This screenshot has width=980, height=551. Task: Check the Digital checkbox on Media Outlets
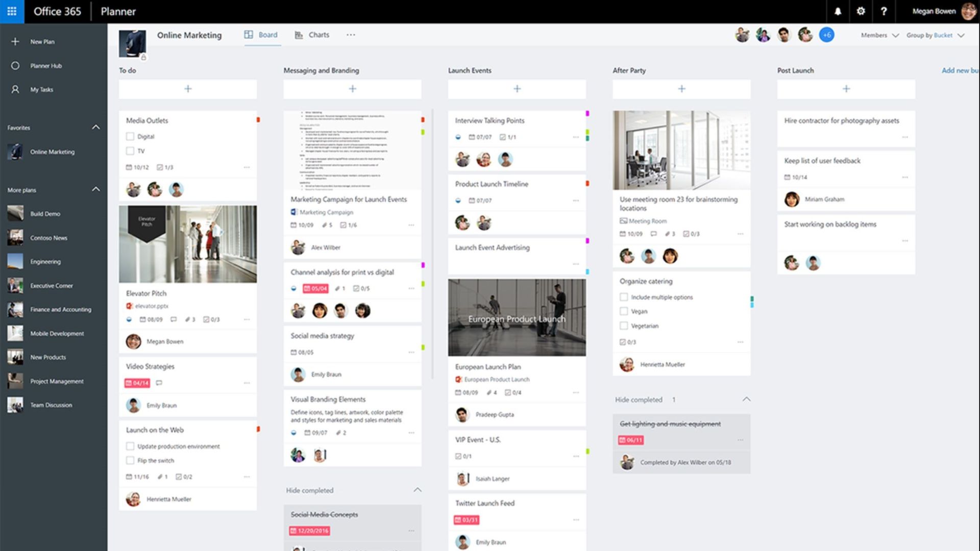coord(130,136)
